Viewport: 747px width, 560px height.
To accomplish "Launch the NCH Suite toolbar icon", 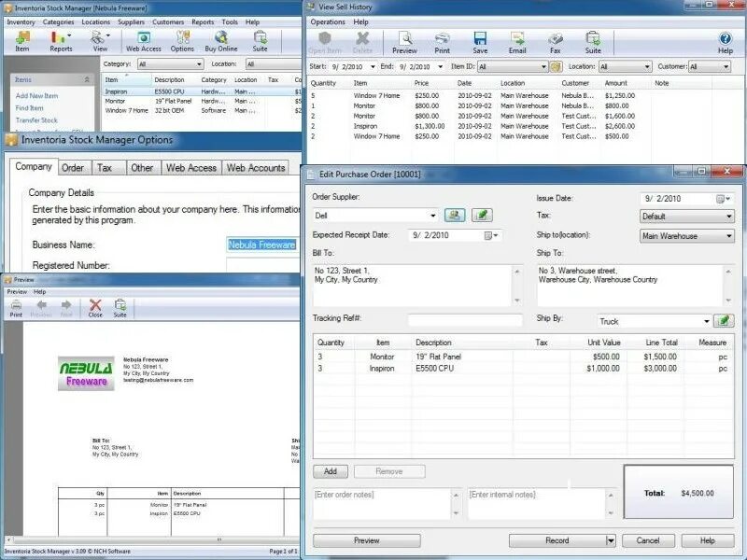I will click(260, 39).
